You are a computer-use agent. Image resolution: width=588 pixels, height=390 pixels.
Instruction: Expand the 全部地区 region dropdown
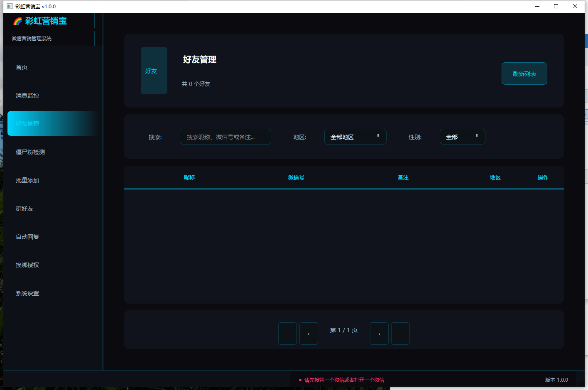pos(355,137)
